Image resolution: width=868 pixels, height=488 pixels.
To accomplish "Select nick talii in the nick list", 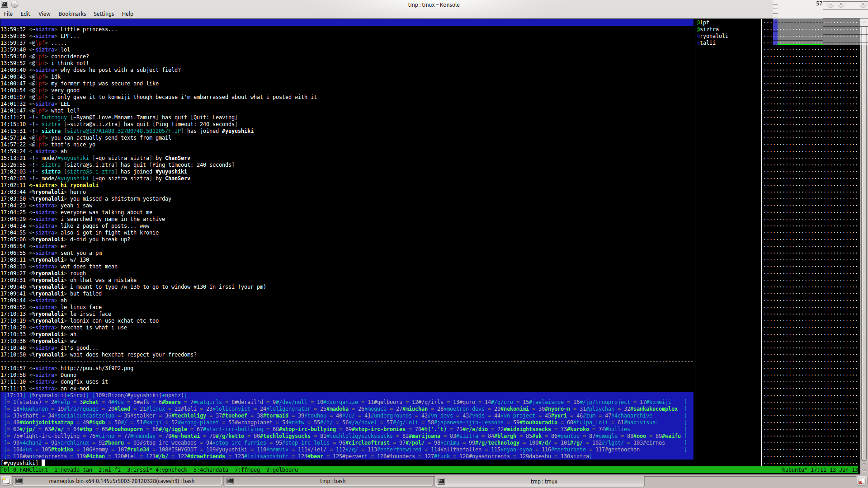I will coord(708,43).
